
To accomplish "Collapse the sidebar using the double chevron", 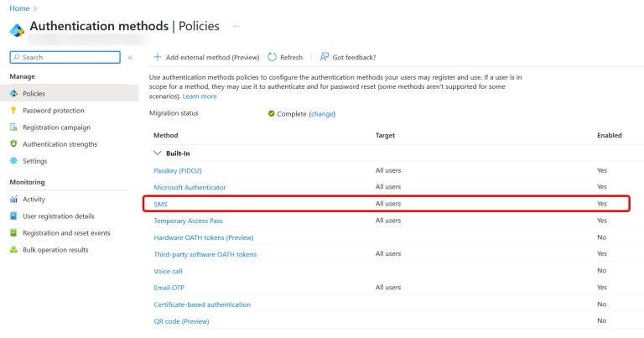I will [130, 58].
